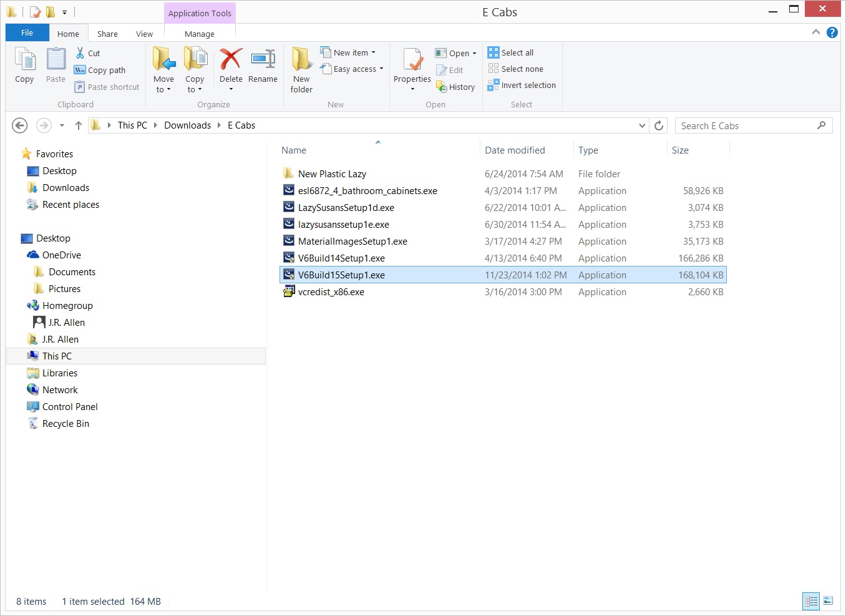Click Invert selection in Select group

pos(522,86)
